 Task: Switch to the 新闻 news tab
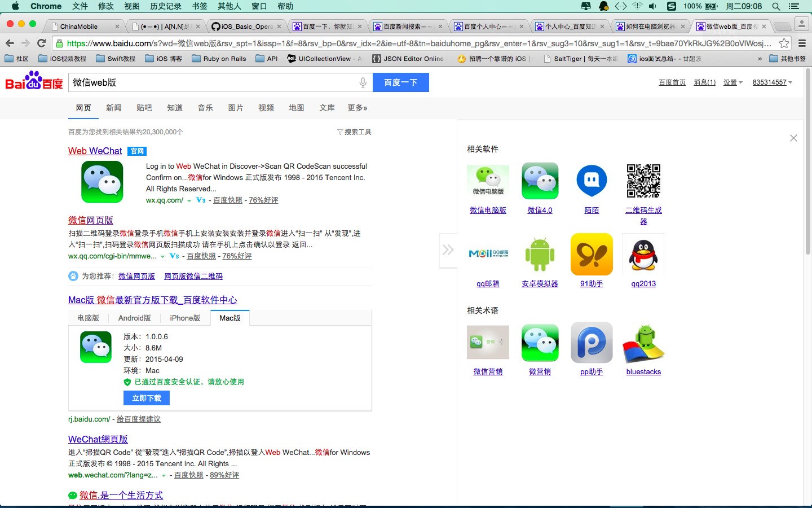(x=114, y=108)
